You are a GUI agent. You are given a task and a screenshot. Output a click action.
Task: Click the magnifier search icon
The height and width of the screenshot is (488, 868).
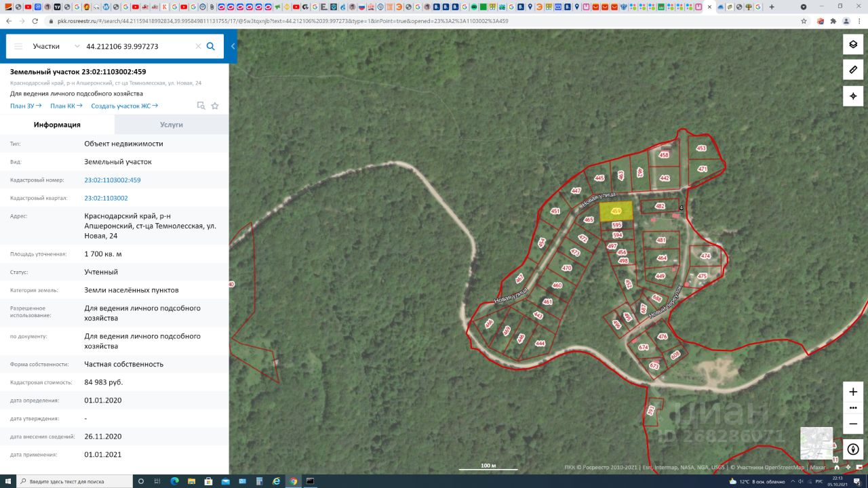click(x=211, y=47)
